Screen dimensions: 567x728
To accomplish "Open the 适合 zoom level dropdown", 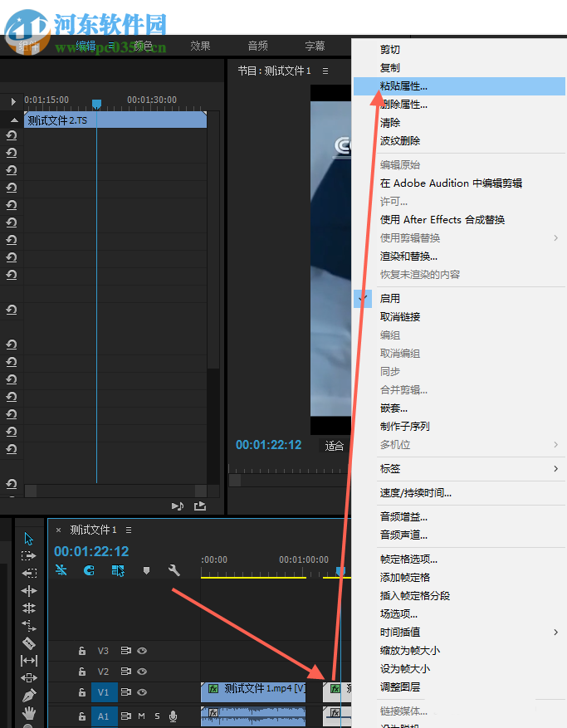I will (x=335, y=446).
